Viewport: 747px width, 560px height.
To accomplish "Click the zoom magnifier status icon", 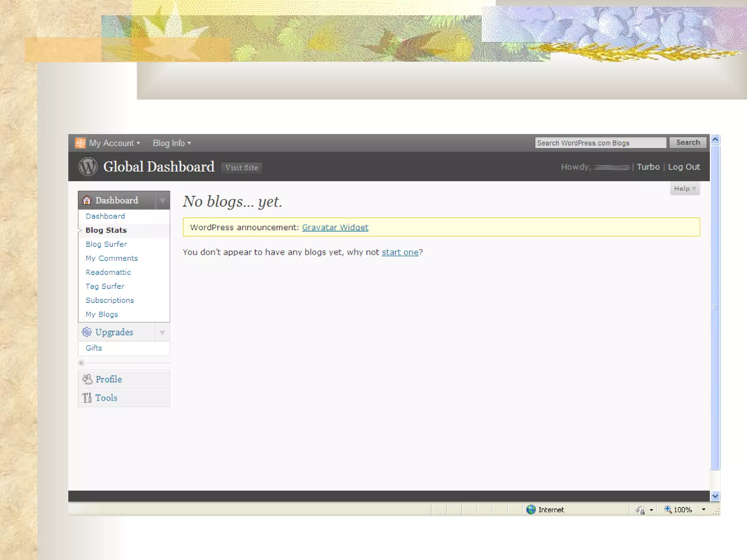I will tap(668, 509).
